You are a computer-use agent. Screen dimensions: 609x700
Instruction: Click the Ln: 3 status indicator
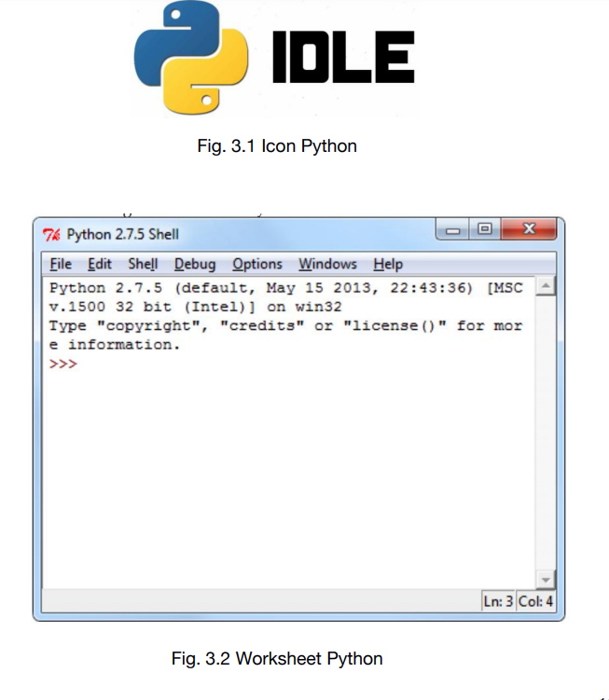[498, 601]
